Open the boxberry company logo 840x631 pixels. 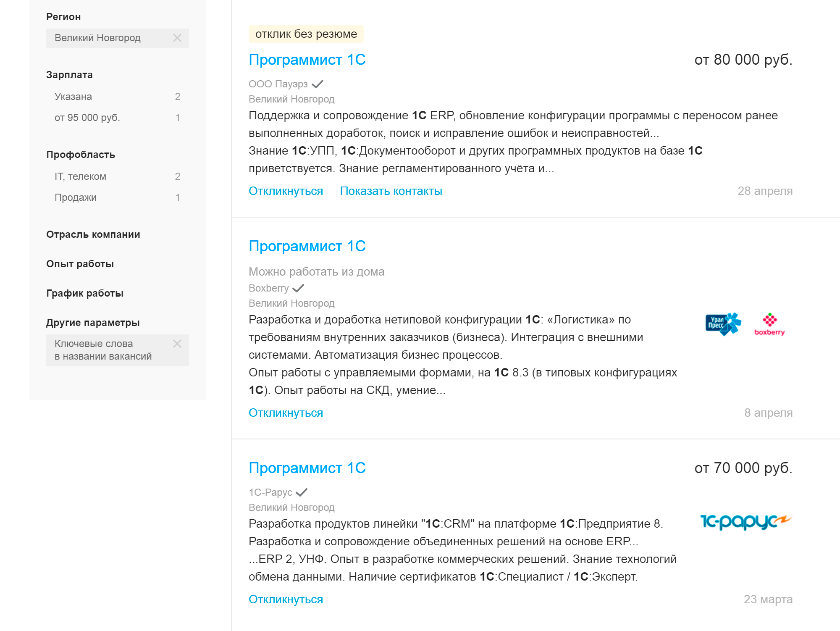769,324
